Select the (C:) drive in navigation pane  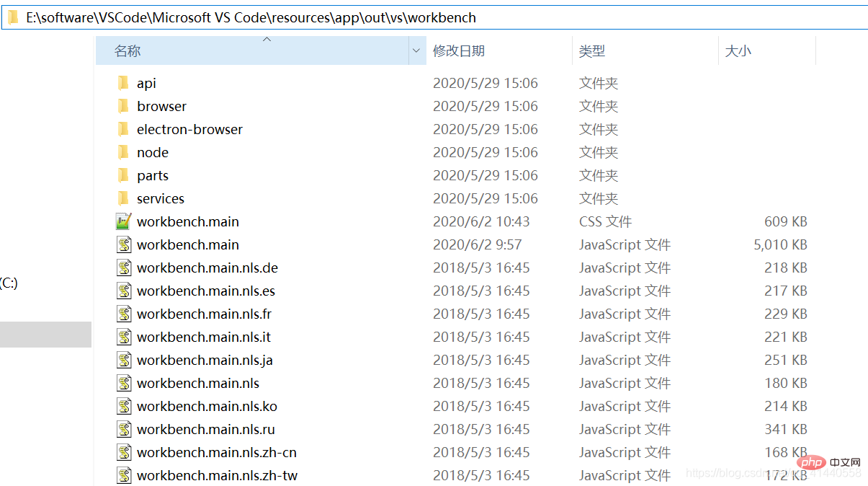click(x=9, y=283)
